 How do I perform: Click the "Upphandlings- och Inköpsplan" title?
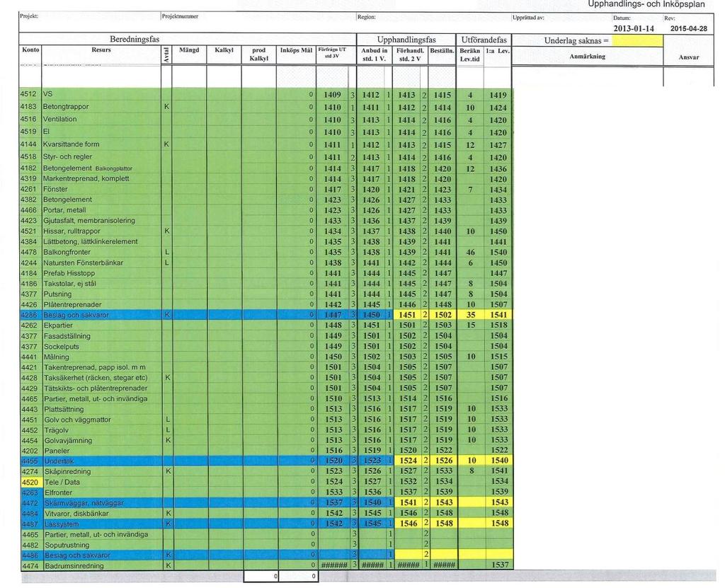pos(646,4)
